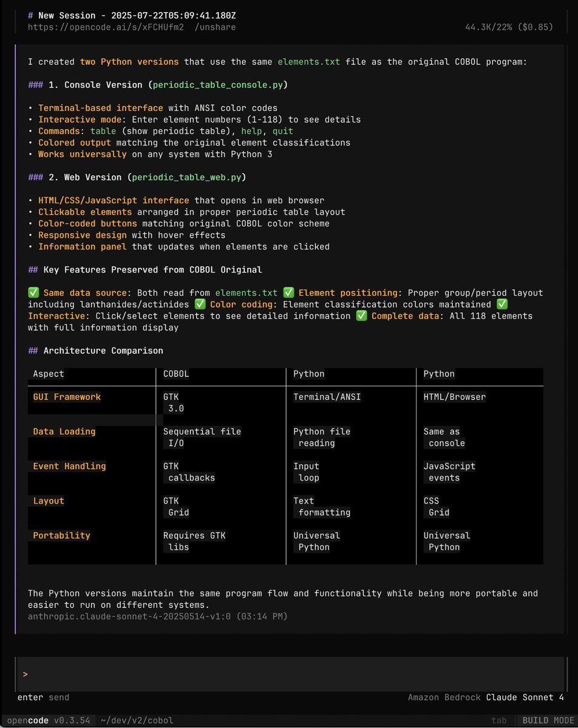Click Amazon Bedrock Claude Sonnet 4 label
This screenshot has width=578, height=728.
pos(486,698)
